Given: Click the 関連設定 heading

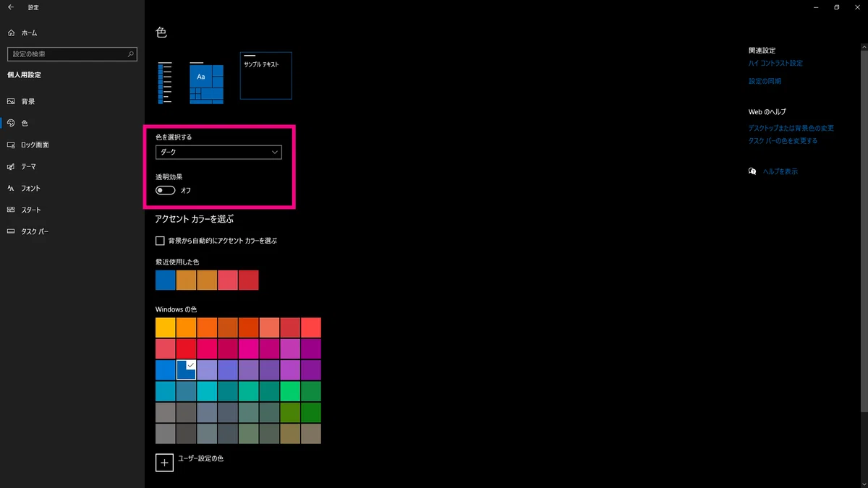Looking at the screenshot, I should [x=762, y=51].
